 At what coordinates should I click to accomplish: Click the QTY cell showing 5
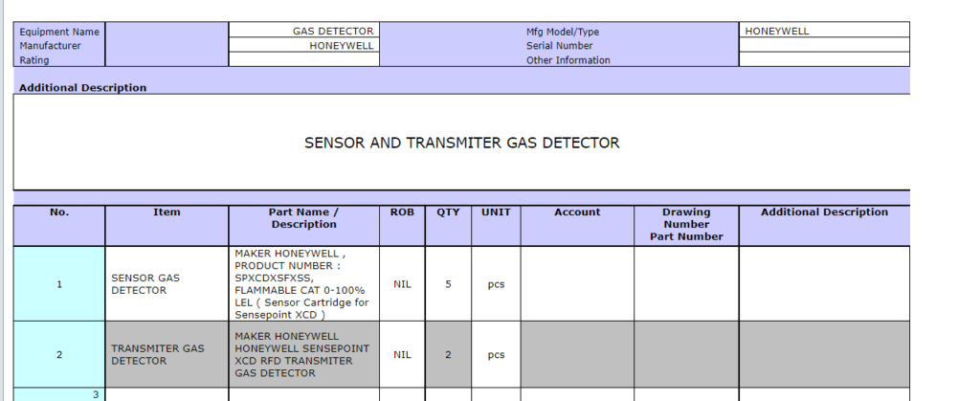pyautogui.click(x=448, y=283)
